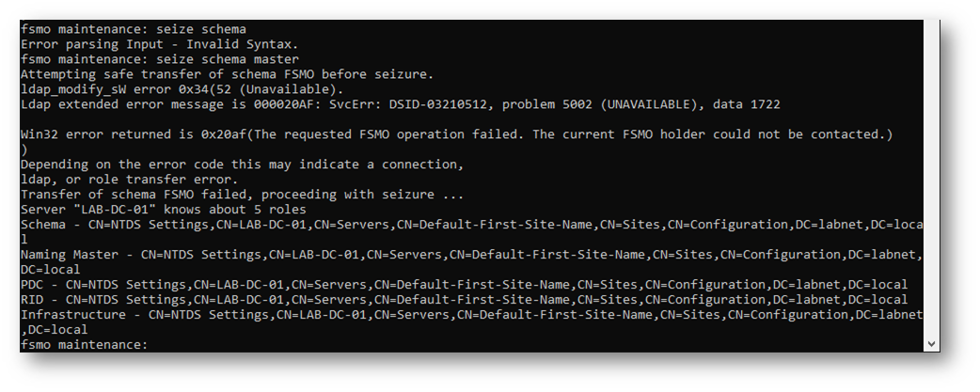Screen dimensions: 980x392
Task: Click the 'Error parsing Input - Invalid Syntax' line
Action: tap(160, 44)
